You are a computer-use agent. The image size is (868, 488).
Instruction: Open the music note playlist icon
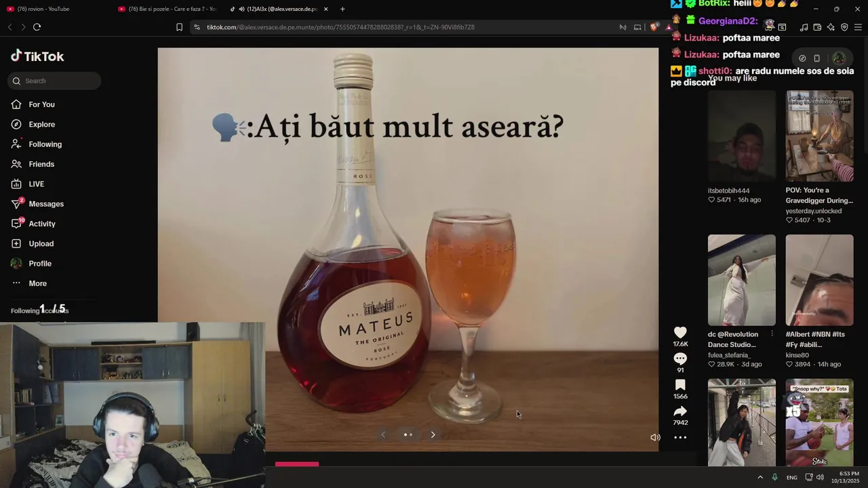click(x=804, y=27)
